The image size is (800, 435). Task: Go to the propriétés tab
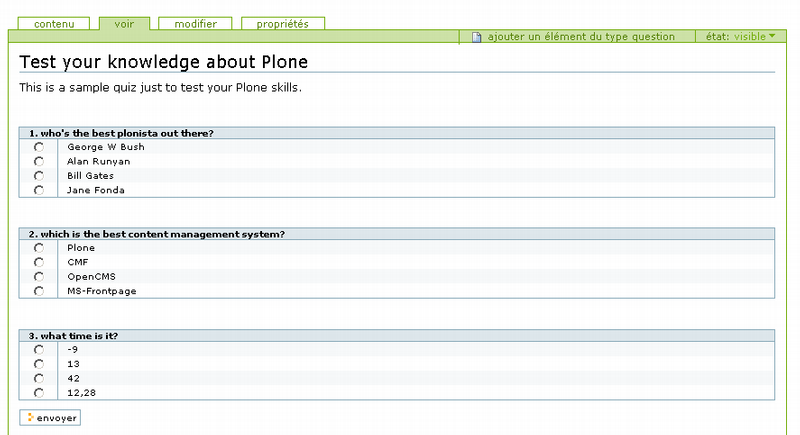coord(282,23)
